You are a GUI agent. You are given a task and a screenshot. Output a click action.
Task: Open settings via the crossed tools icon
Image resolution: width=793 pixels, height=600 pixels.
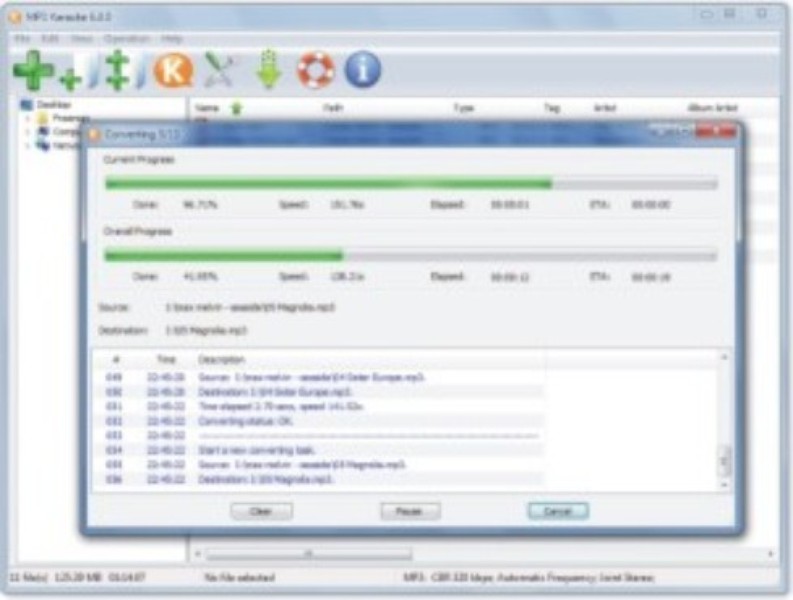[221, 70]
